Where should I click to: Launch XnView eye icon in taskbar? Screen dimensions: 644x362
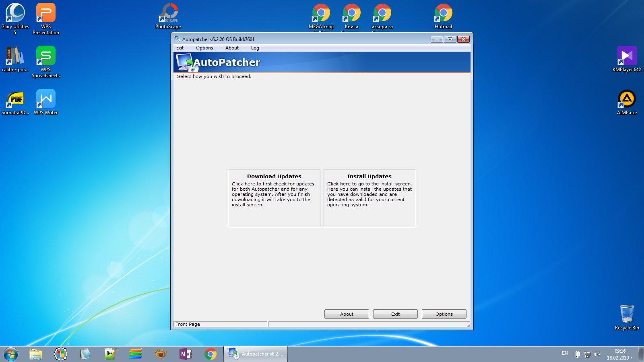point(161,354)
